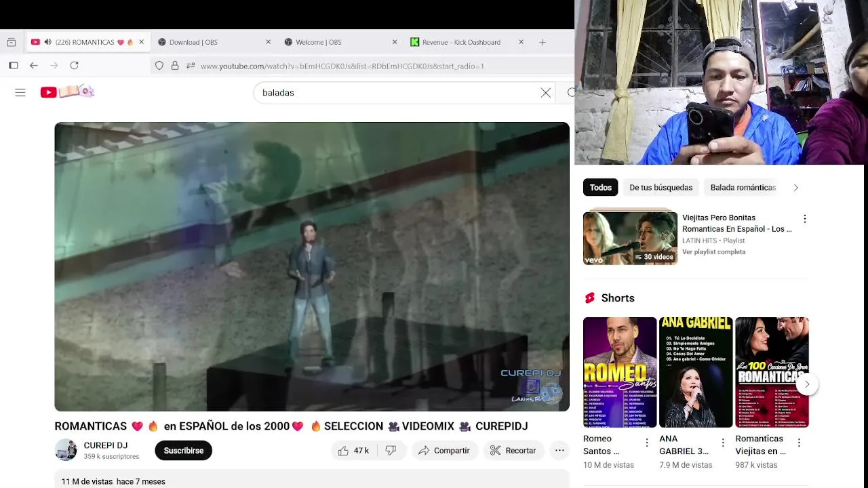
Task: Reload the page with the refresh icon
Action: [x=74, y=66]
